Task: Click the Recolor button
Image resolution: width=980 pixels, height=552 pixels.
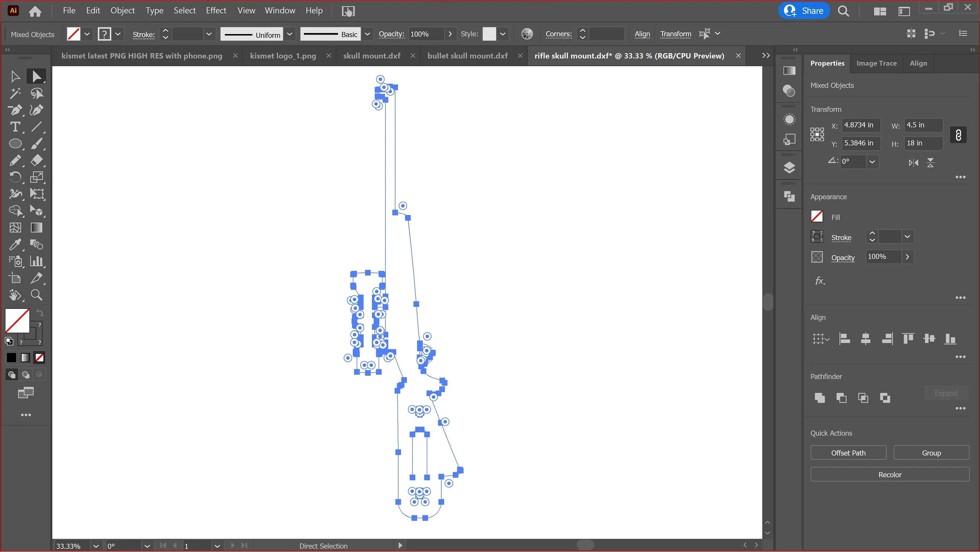Action: (889, 474)
